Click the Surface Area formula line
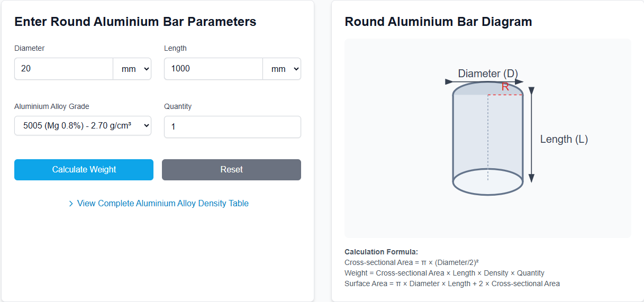 [x=451, y=283]
